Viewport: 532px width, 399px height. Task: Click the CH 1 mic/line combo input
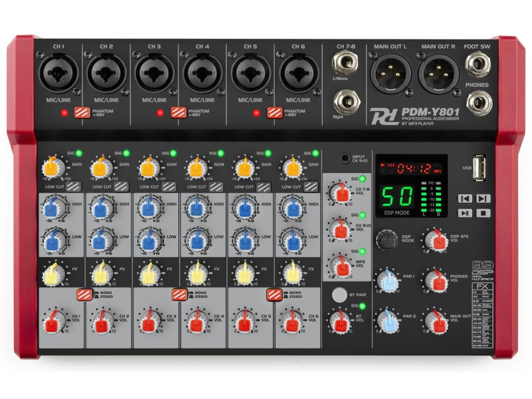click(x=58, y=73)
